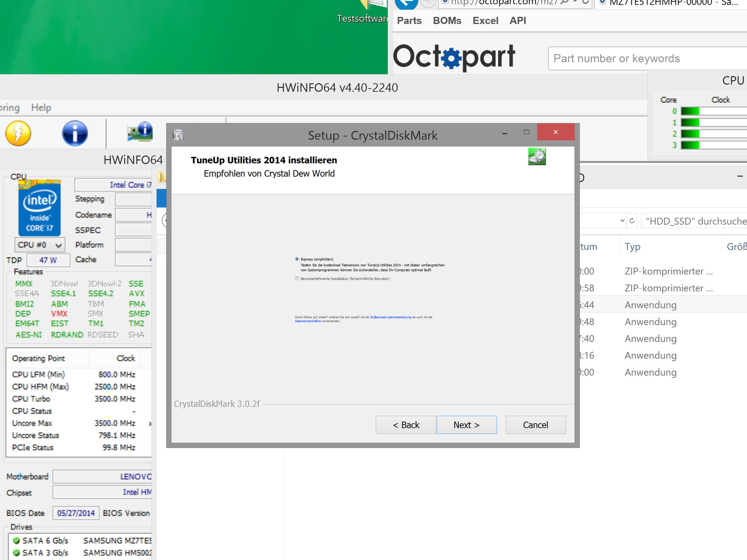Viewport: 747px width, 560px height.
Task: Click the Testsoftware desktop folder icon
Action: coord(373,5)
